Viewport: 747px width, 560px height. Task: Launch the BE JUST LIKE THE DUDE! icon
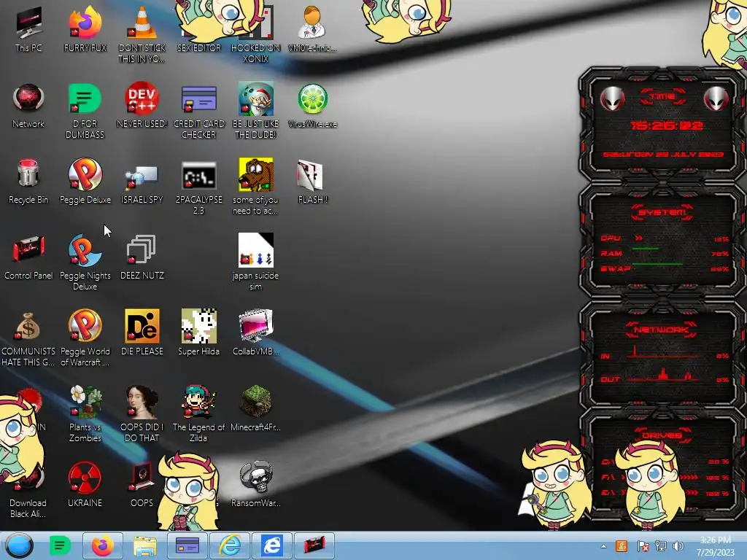(255, 111)
